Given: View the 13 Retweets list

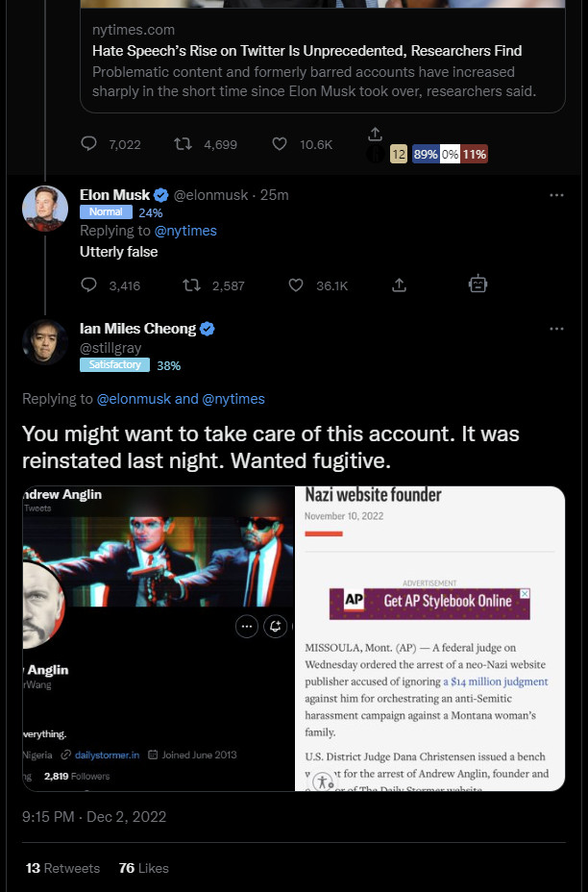Looking at the screenshot, I should pos(62,868).
